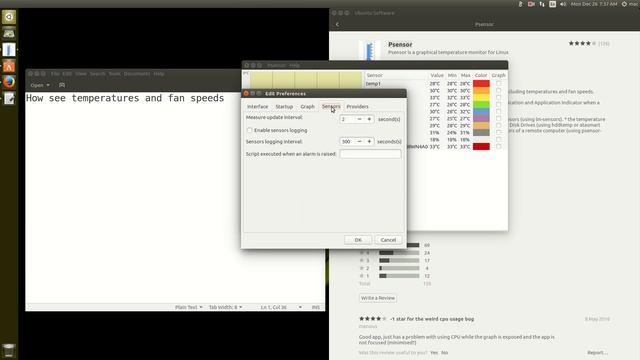Click Report... link on the review
640x360 pixels.
[x=597, y=353]
